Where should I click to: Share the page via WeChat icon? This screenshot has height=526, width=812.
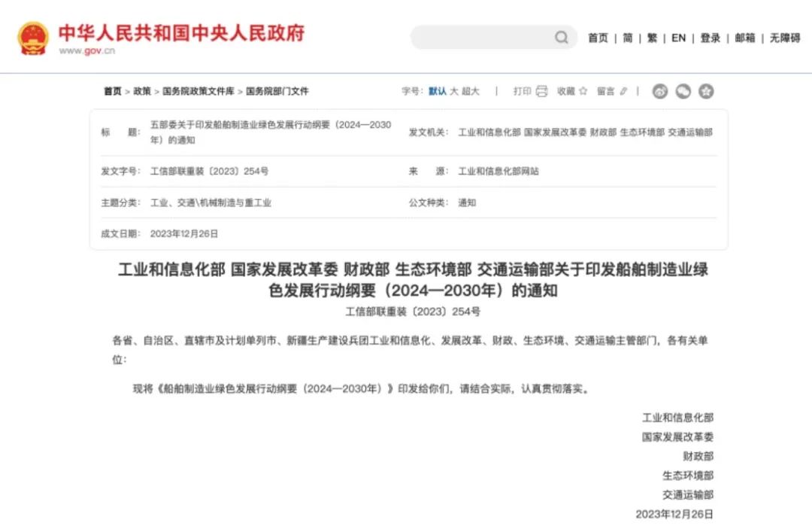[x=683, y=91]
